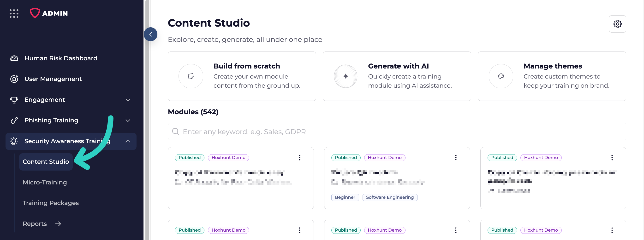The width and height of the screenshot is (644, 240).
Task: Click the arrow icon next to Reports
Action: [58, 224]
